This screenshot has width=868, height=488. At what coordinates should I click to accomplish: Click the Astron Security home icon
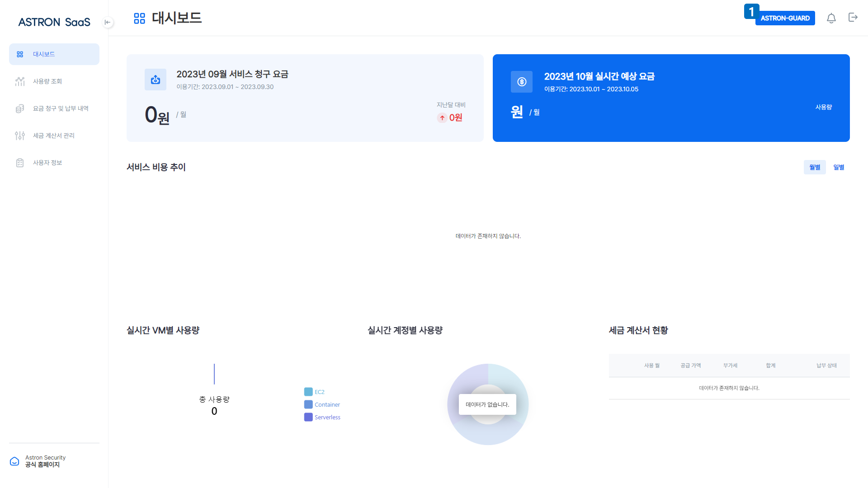(x=14, y=461)
